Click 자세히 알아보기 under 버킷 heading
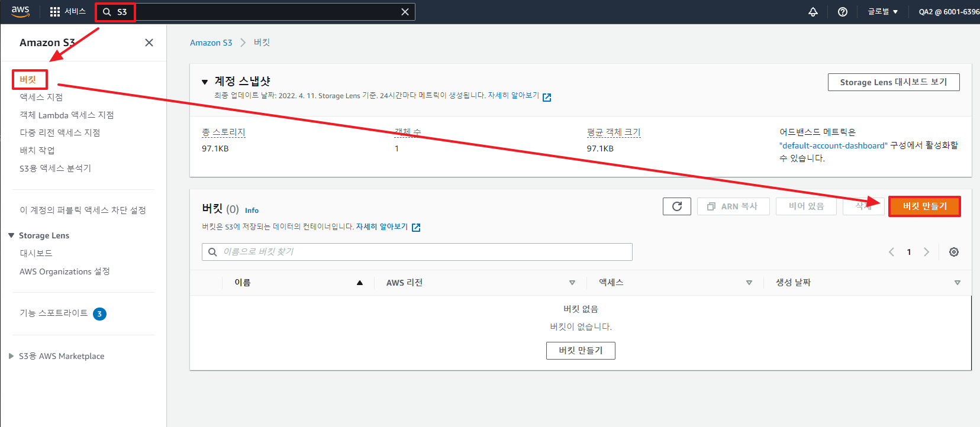980x427 pixels. (382, 227)
